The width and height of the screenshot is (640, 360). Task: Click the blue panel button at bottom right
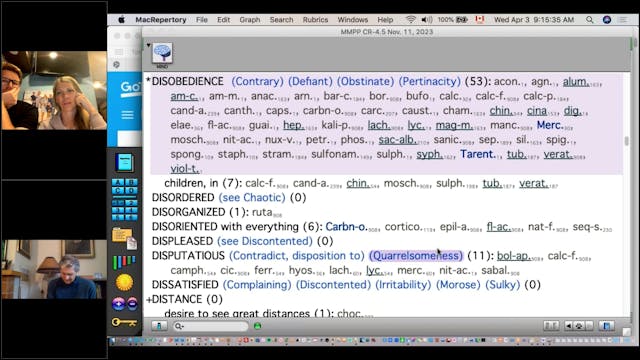[x=607, y=326]
